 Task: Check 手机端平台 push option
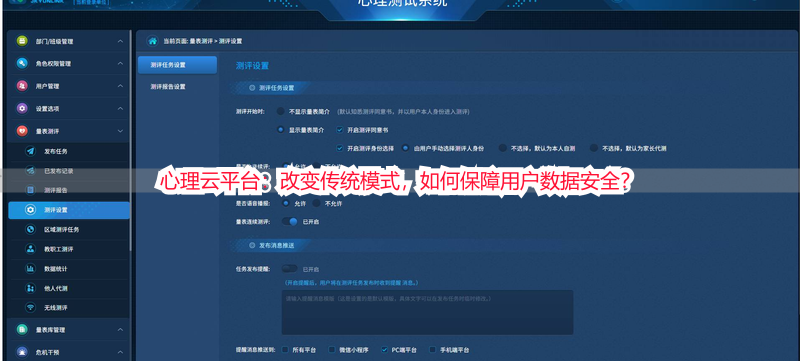[x=433, y=350]
